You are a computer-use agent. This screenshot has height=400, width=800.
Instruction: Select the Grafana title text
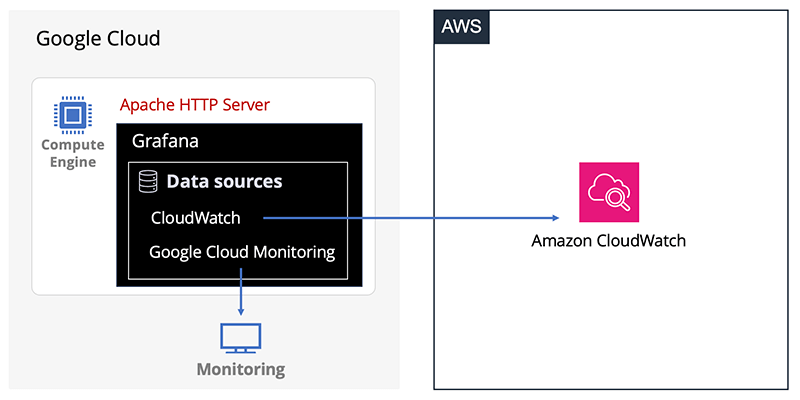(165, 141)
